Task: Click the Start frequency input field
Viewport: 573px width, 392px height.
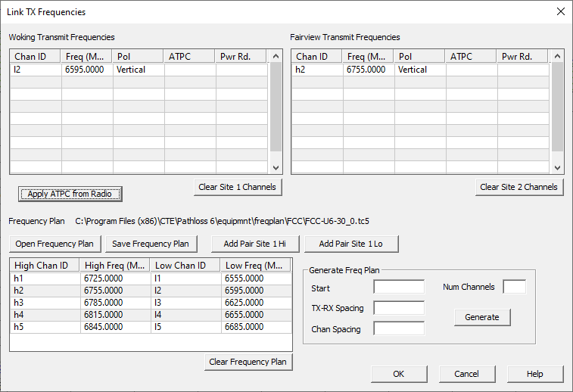Action: [399, 287]
